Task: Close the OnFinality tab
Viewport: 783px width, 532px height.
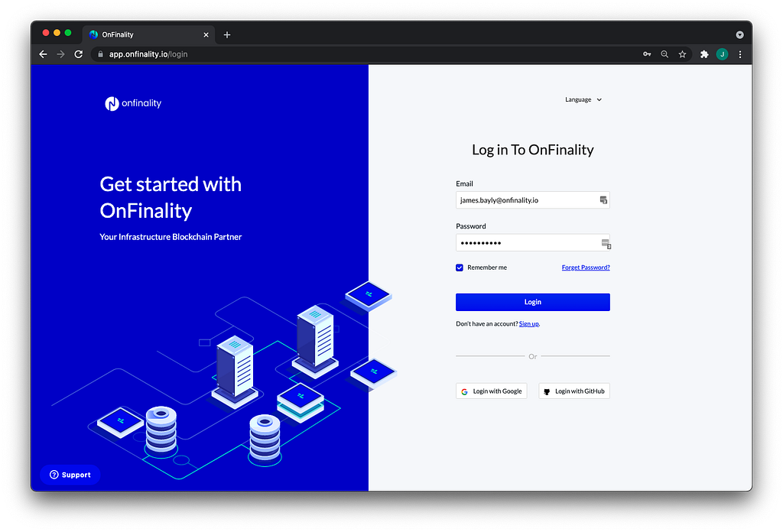Action: pyautogui.click(x=206, y=35)
